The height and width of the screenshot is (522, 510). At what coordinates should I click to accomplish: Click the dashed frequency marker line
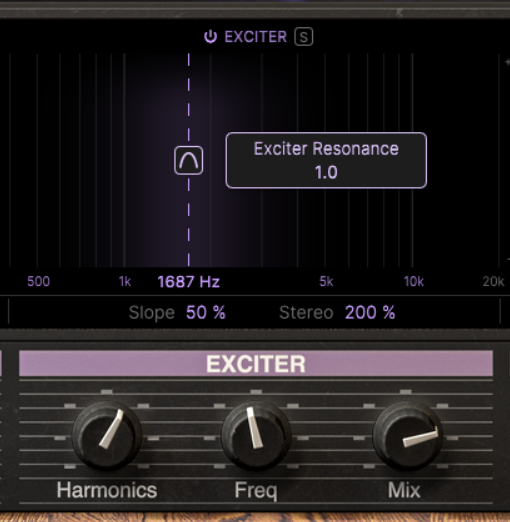tap(189, 100)
